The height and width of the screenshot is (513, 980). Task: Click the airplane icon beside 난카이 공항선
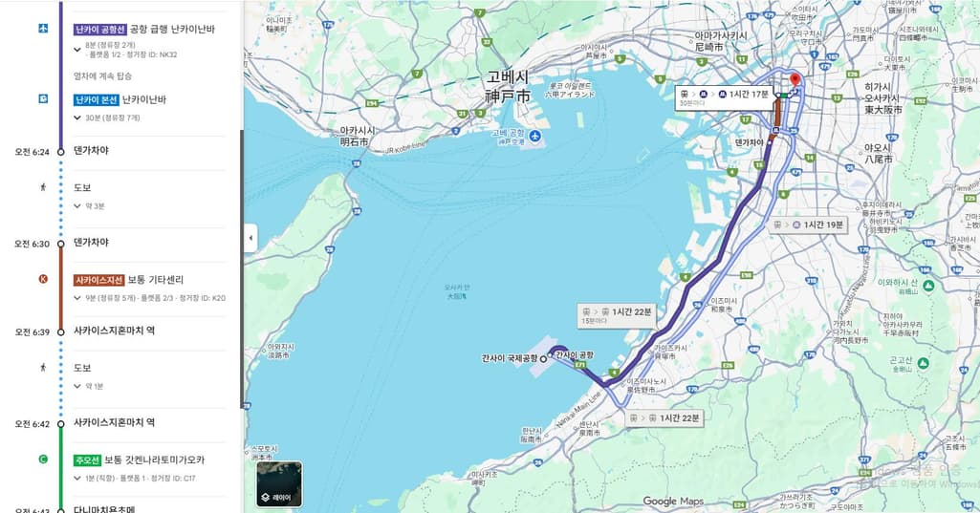click(x=43, y=28)
